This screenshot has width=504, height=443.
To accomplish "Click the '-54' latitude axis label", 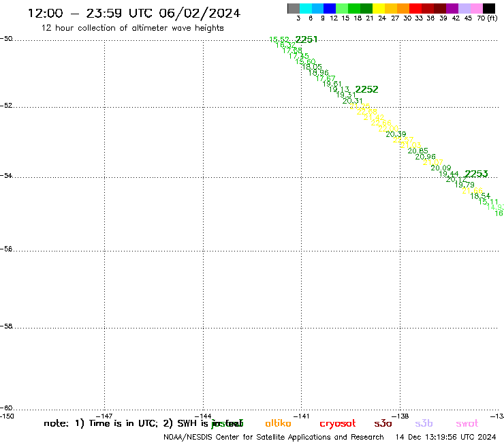I will click(x=6, y=176).
